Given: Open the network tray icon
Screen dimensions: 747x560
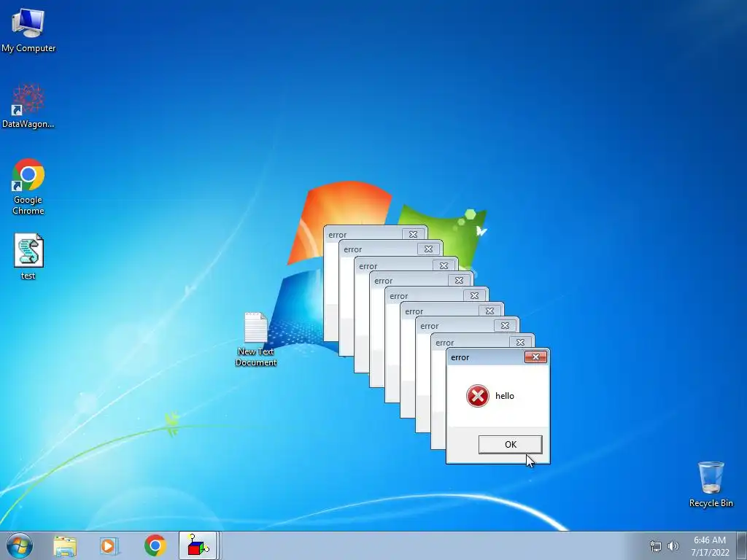Looking at the screenshot, I should click(656, 546).
